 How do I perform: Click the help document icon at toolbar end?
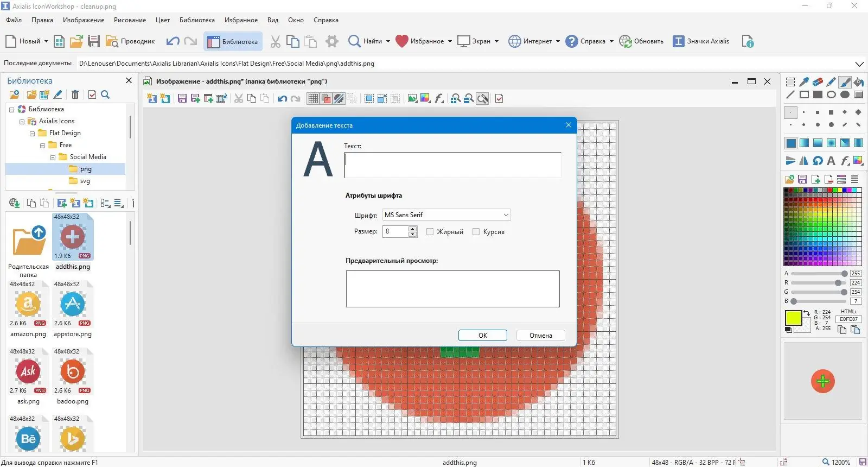tap(748, 41)
